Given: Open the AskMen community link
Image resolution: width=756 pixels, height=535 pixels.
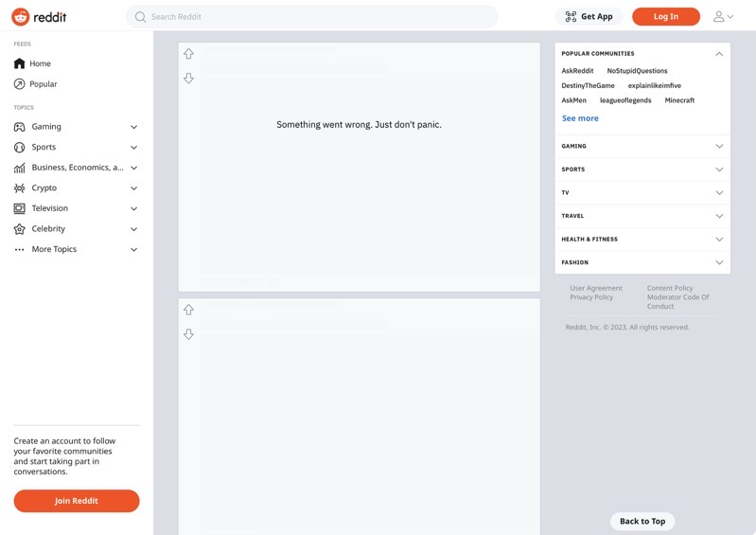Looking at the screenshot, I should (573, 100).
